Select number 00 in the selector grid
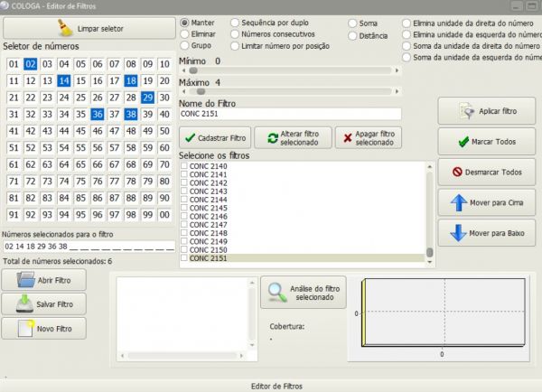This screenshot has height=392, width=542. click(164, 215)
